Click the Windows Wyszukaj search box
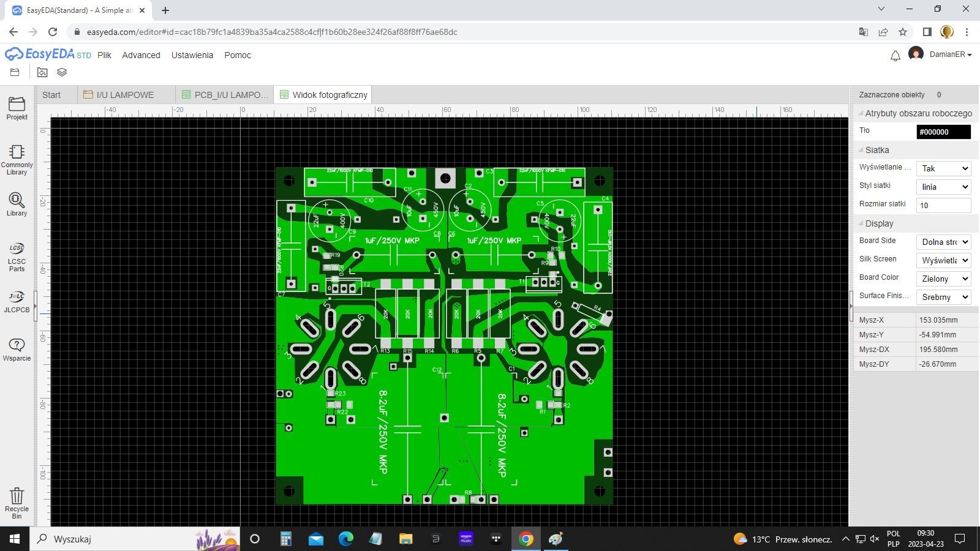The width and height of the screenshot is (980, 551). [135, 539]
